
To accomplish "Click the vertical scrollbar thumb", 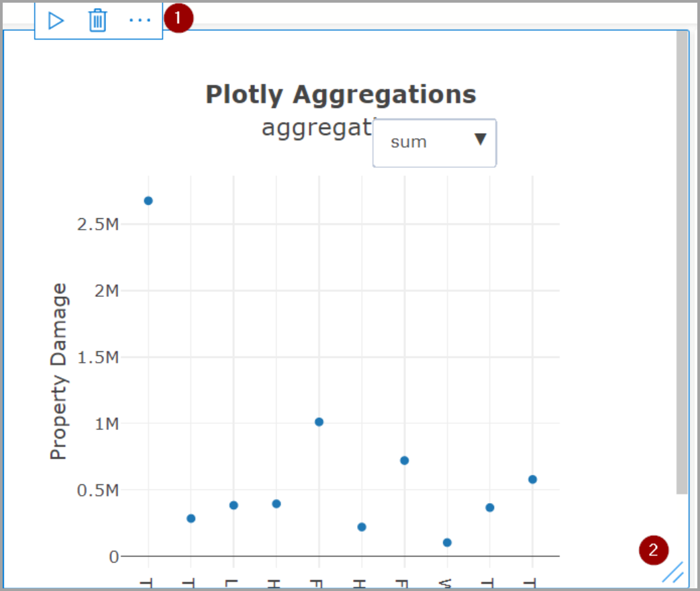I will pos(682,262).
